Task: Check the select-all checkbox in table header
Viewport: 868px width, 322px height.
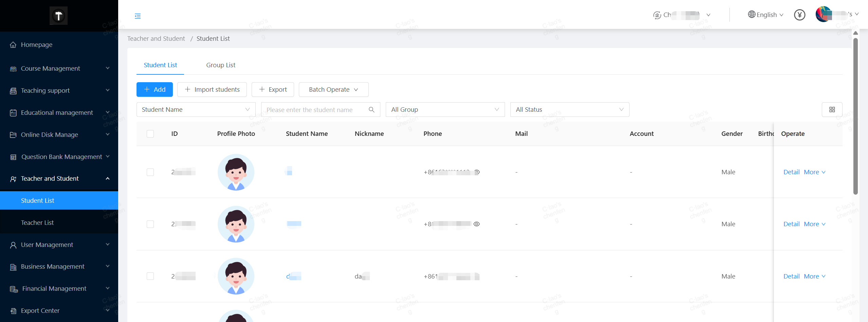Action: coord(150,134)
